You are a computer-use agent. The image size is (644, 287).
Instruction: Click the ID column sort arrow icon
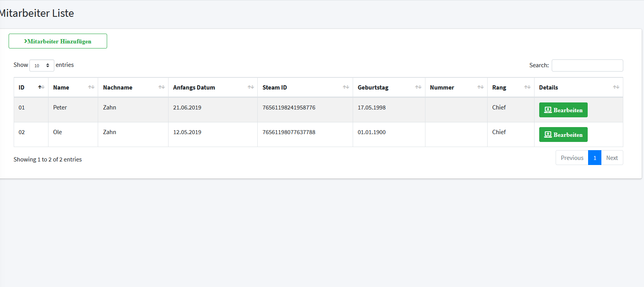(41, 87)
